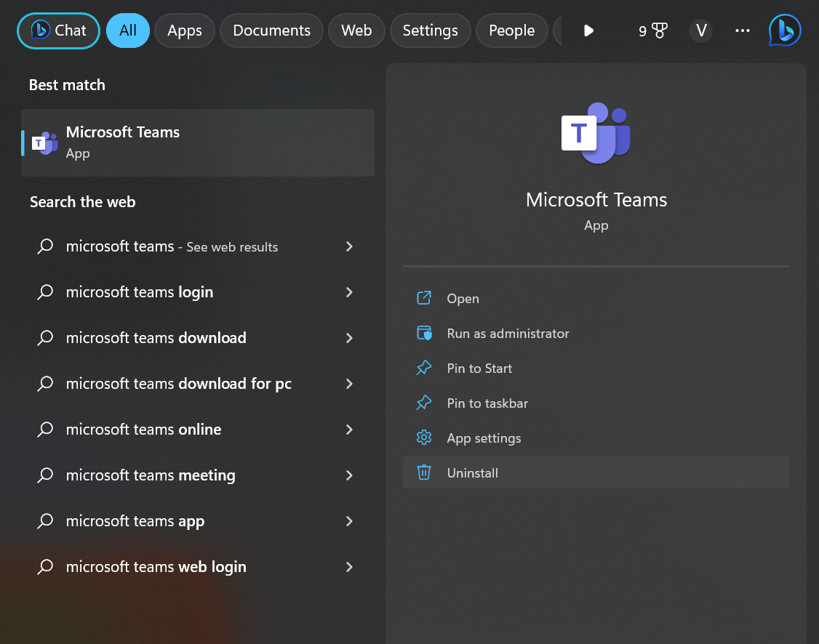Open the Chat tab
This screenshot has height=644, width=819.
coord(58,31)
